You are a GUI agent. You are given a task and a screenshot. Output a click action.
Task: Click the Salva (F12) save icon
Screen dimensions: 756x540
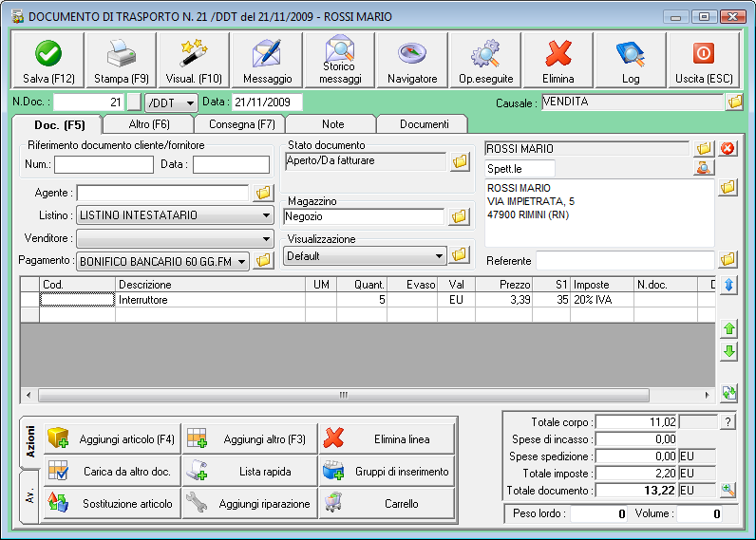48,61
